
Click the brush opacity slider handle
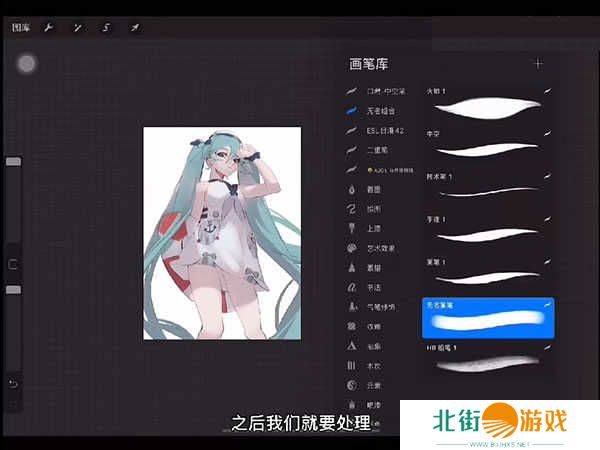(13, 289)
